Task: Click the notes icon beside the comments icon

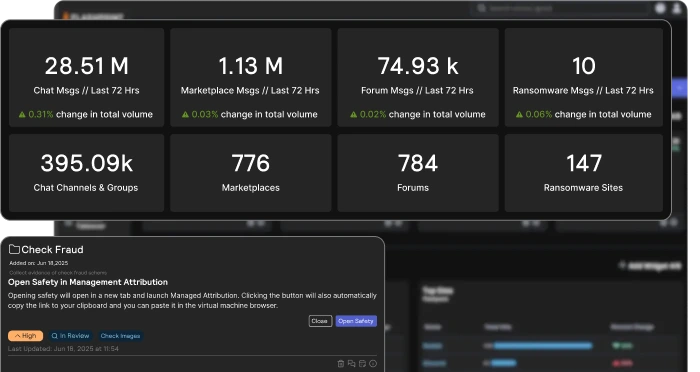Action: [x=362, y=364]
